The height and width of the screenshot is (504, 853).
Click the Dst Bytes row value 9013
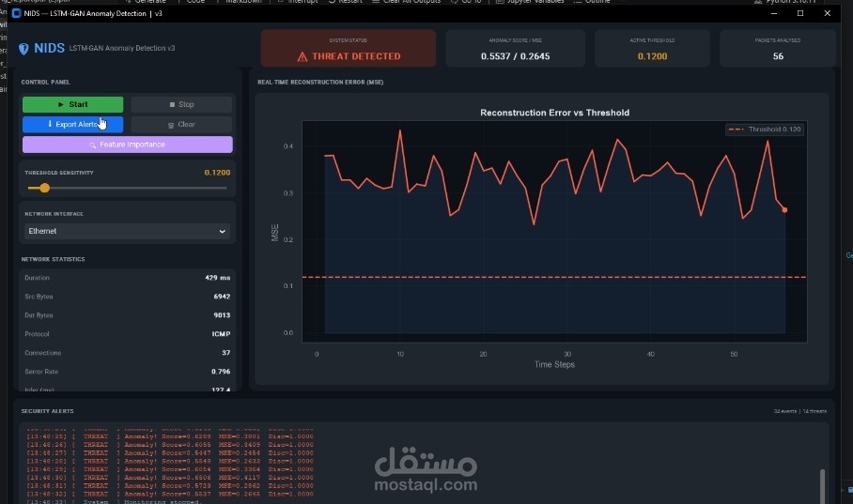click(222, 315)
